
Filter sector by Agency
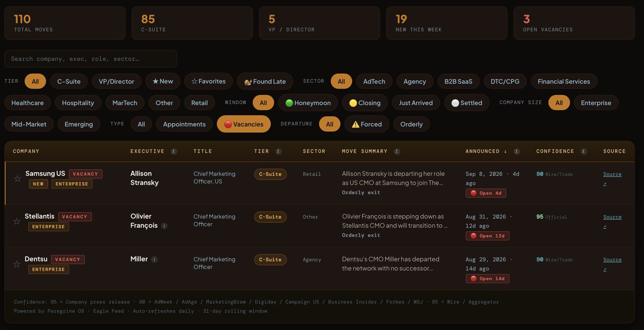pos(415,81)
